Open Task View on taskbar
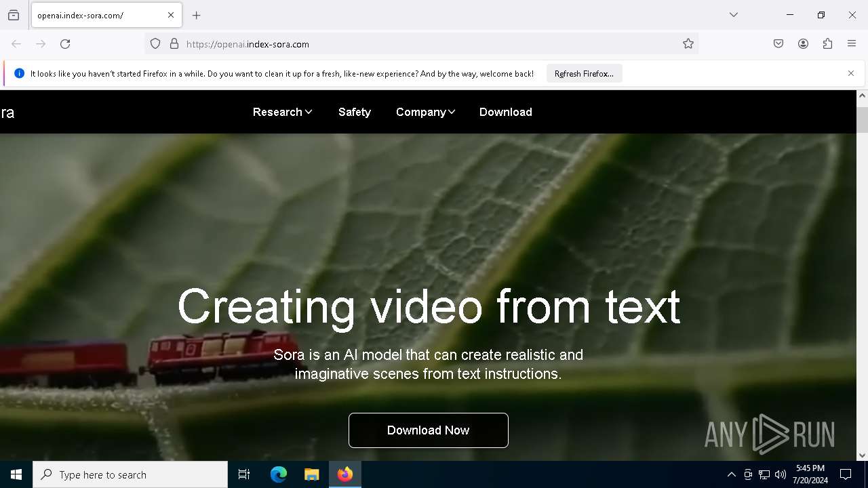 (x=244, y=474)
